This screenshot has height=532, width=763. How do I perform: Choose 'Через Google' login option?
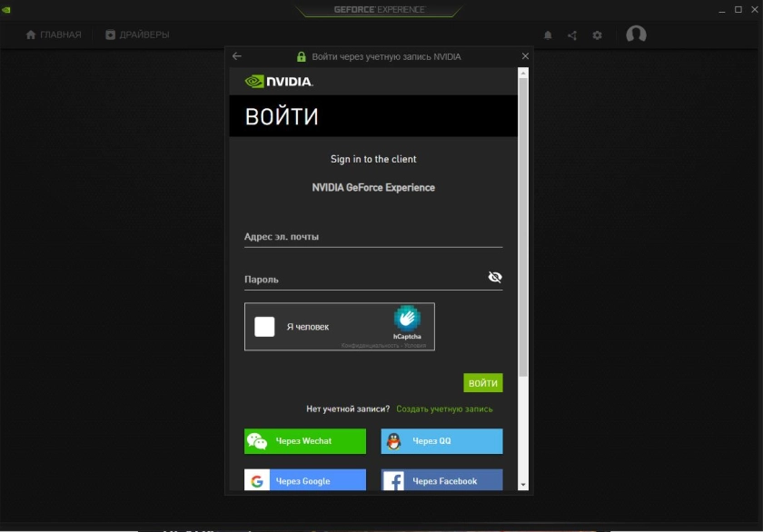(304, 480)
